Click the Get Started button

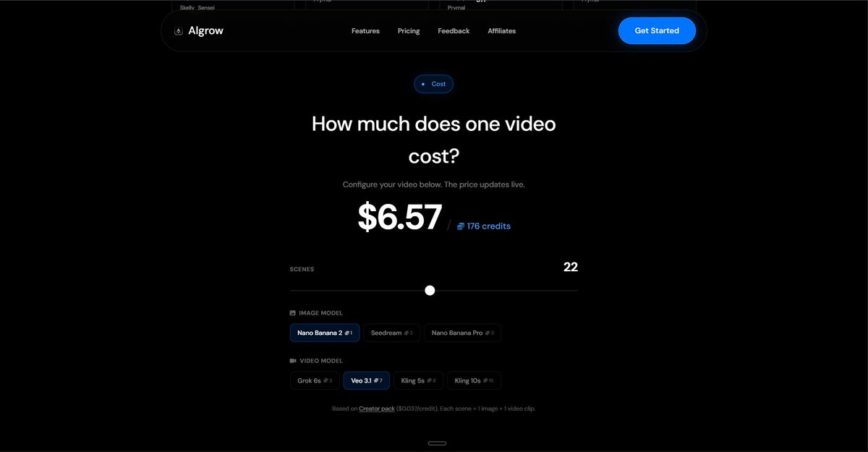(657, 31)
